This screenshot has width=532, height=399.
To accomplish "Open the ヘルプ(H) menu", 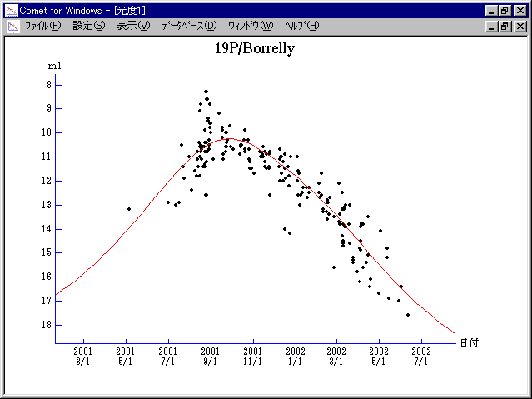I will pos(301,26).
